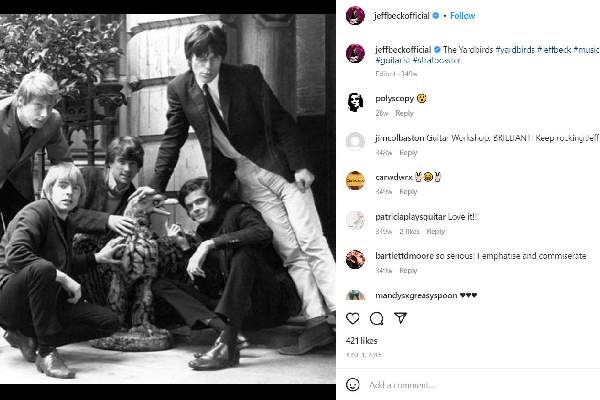Open mandysxgreasyspoon's username link
Image resolution: width=600 pixels, height=400 pixels.
(x=414, y=296)
